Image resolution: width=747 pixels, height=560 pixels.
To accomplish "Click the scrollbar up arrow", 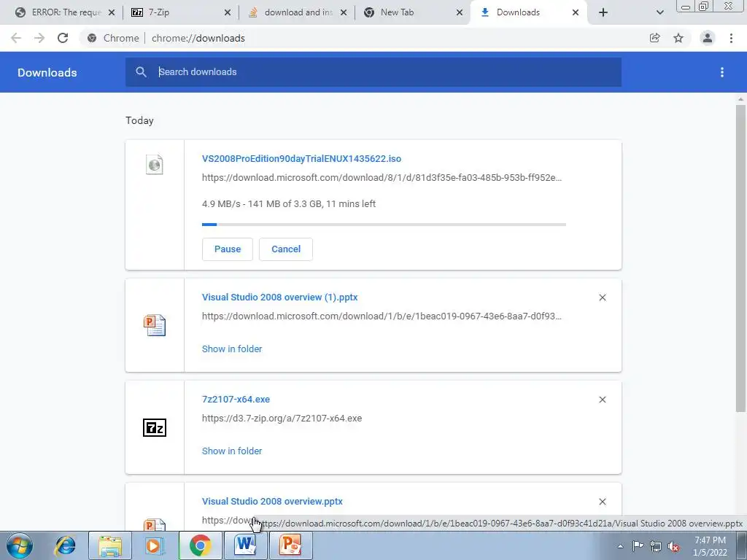I will (x=740, y=99).
